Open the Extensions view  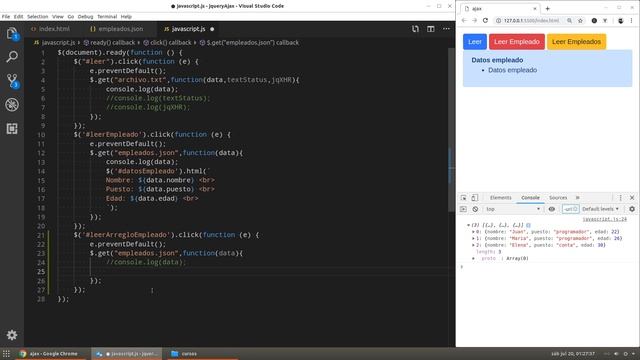(12, 129)
